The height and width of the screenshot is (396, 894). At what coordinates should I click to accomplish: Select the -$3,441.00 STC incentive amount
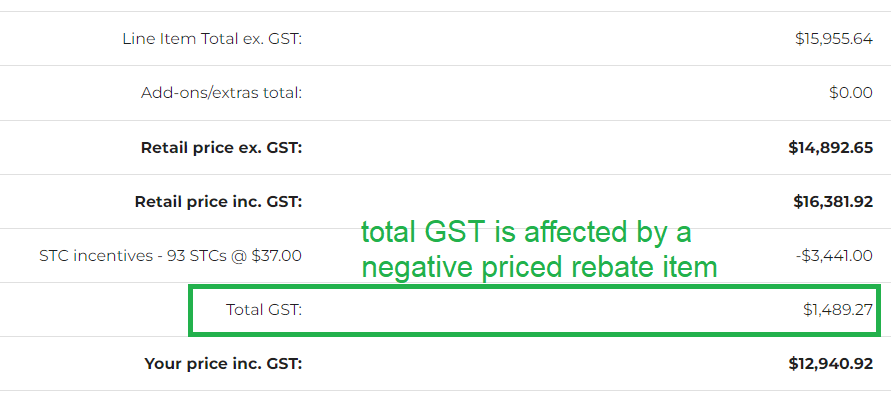click(834, 256)
